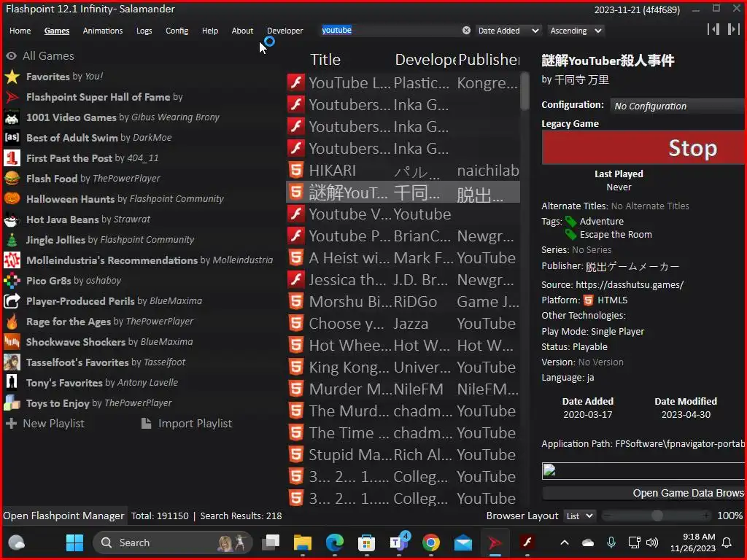747x560 pixels.
Task: Click the Flash Food burger icon
Action: click(x=12, y=179)
